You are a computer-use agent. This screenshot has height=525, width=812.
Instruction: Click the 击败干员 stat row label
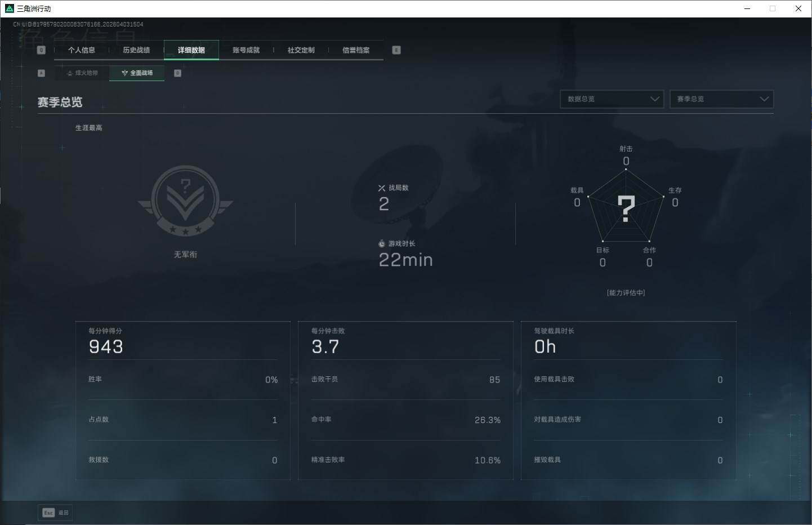click(325, 380)
